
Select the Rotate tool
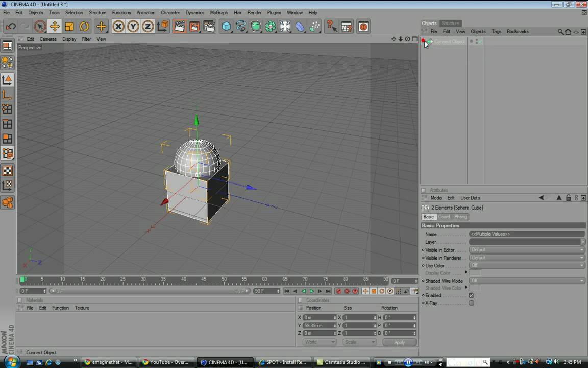(x=84, y=26)
